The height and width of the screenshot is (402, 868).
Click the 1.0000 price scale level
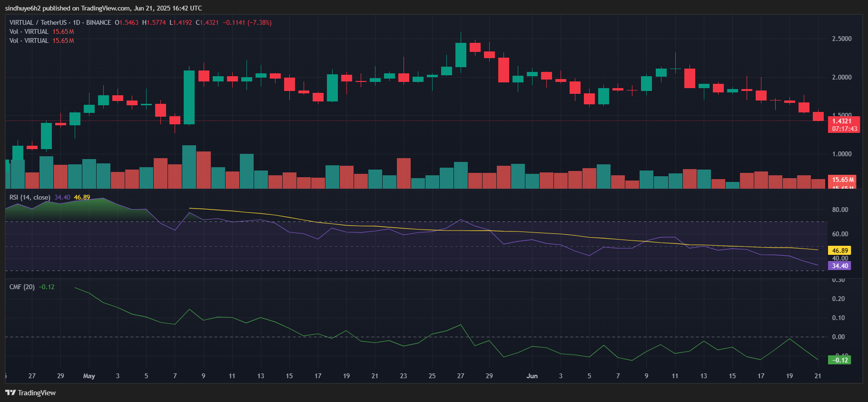click(841, 154)
